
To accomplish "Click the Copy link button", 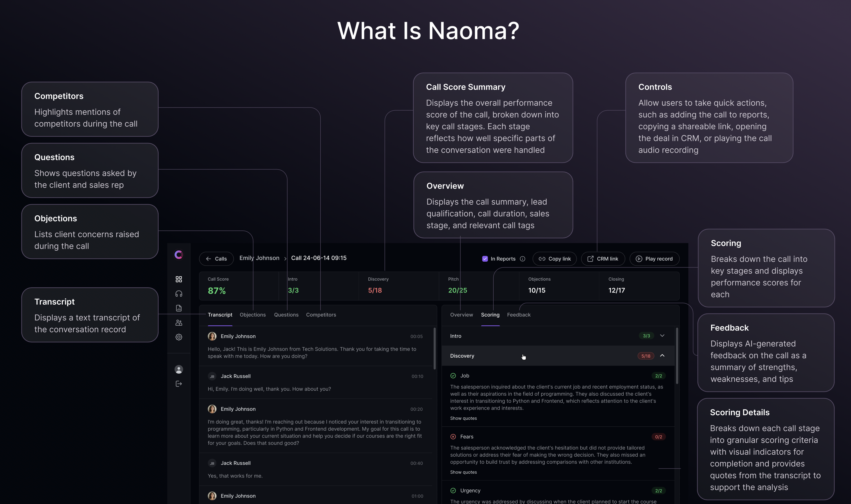I will tap(555, 259).
